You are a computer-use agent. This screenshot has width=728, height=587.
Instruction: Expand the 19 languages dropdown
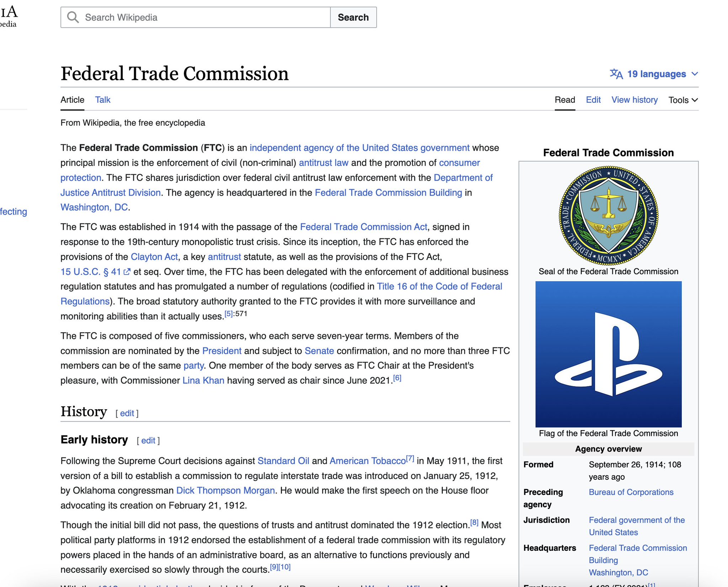pos(654,74)
